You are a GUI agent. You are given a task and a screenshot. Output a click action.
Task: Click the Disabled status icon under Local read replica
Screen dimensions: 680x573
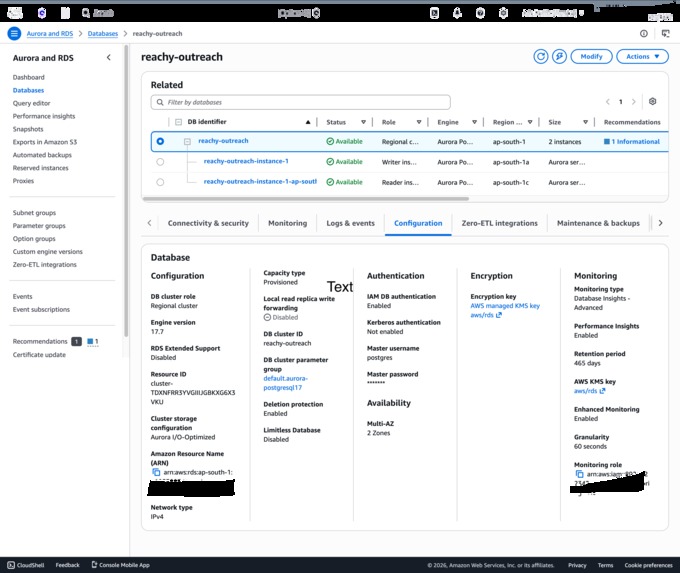(x=267, y=317)
